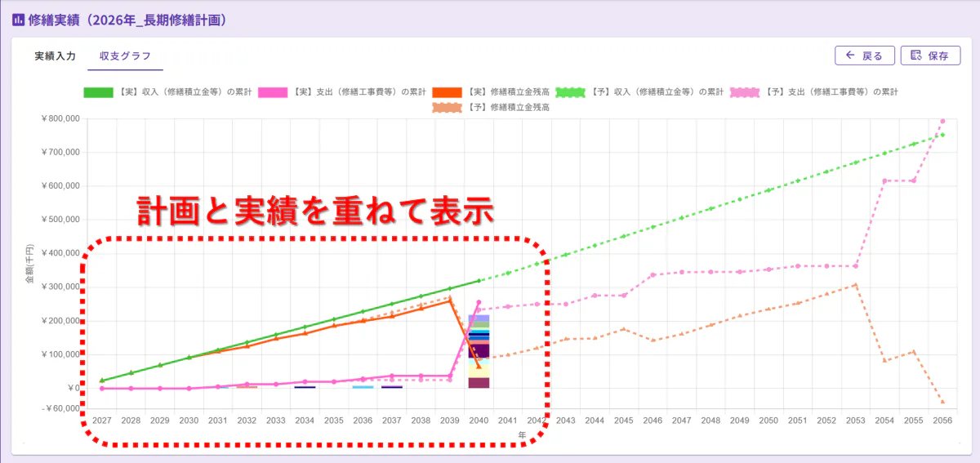Toggle legend 【予】収入（修繕積立金等）の累計
Image resolution: width=980 pixels, height=463 pixels.
click(640, 92)
